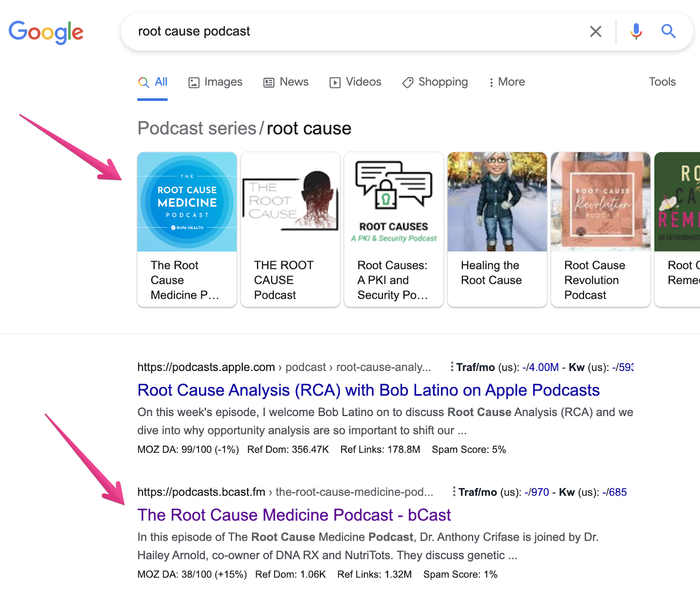
Task: Click the -/685 keyword value link
Action: click(615, 492)
